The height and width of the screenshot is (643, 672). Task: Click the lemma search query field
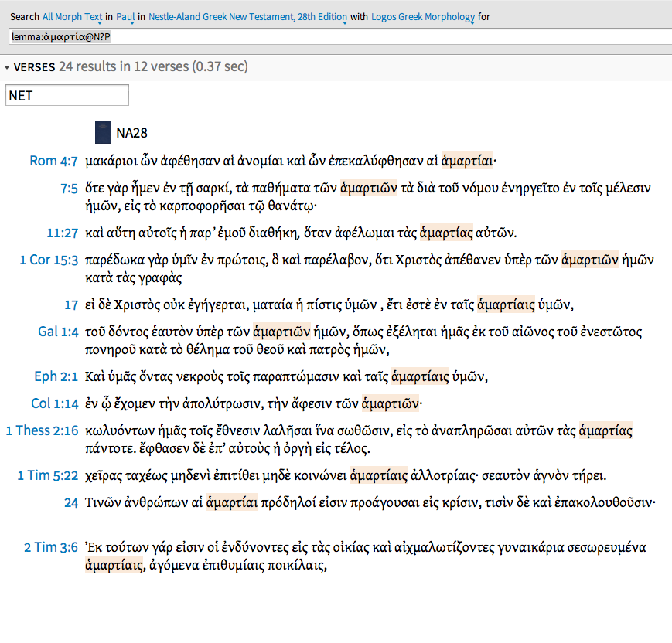340,37
